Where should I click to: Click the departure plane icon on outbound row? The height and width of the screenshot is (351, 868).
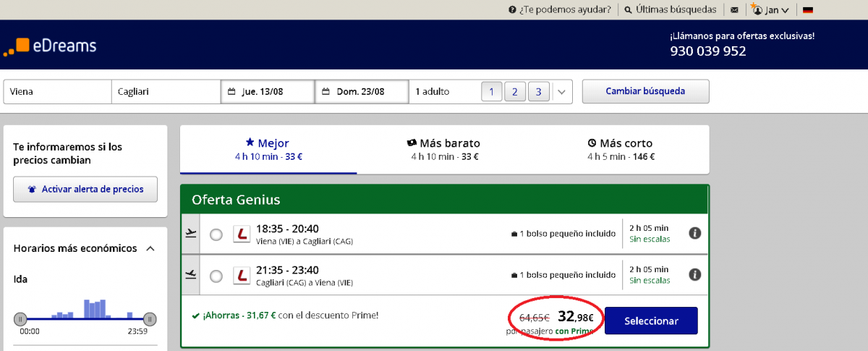pyautogui.click(x=191, y=234)
